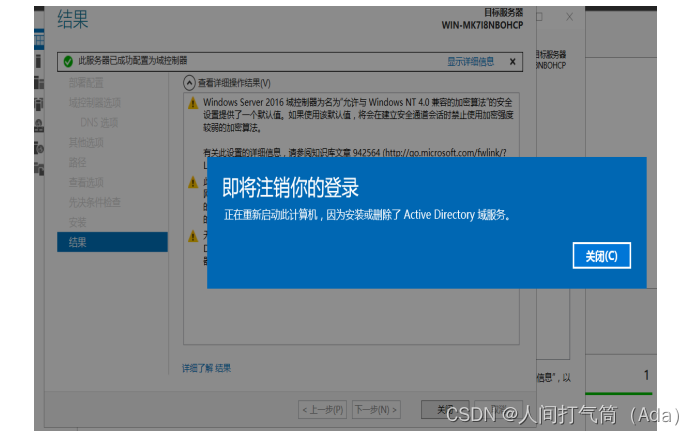695x435 pixels.
Task: Select the 路径 wizard step
Action: tap(78, 162)
